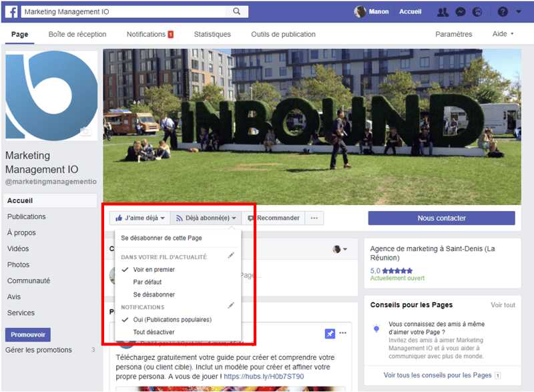Edit news feed preferences pencil icon
Viewport: 534px width, 392px height.
231,255
